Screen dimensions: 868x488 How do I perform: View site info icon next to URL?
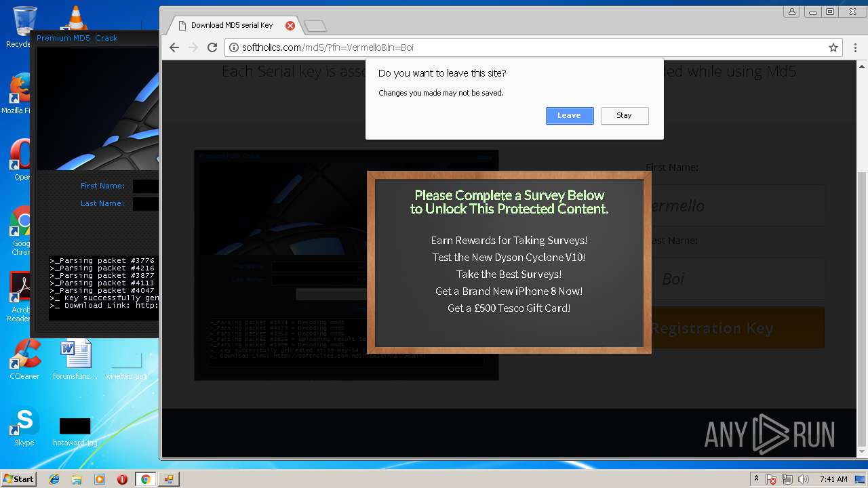pos(234,47)
